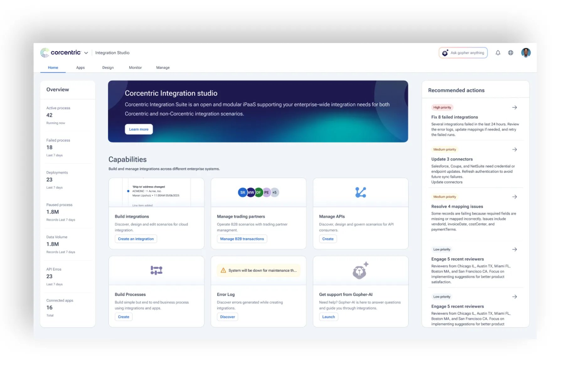570x392 pixels.
Task: Expand the Corcentric product switcher chevron
Action: click(86, 53)
